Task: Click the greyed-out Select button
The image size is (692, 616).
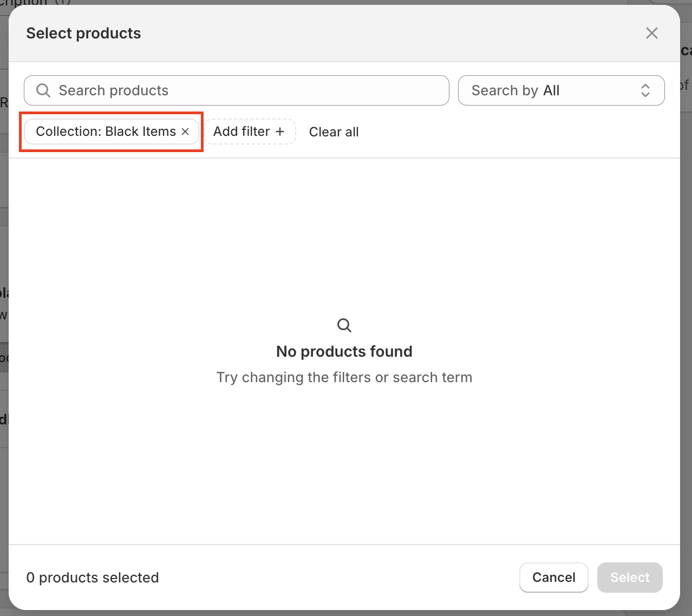Action: (630, 578)
